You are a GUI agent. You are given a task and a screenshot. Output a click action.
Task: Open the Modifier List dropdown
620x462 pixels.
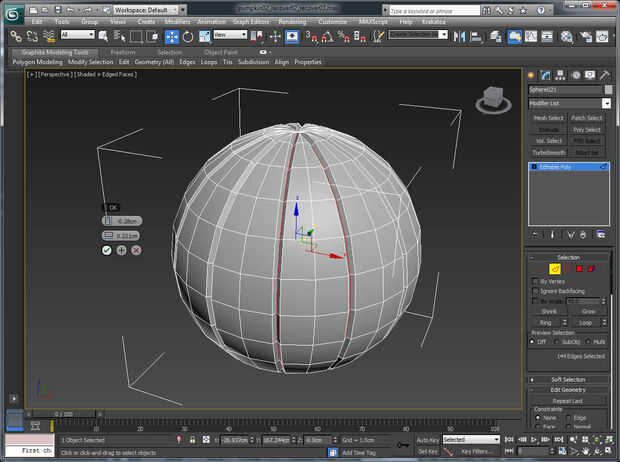click(606, 103)
